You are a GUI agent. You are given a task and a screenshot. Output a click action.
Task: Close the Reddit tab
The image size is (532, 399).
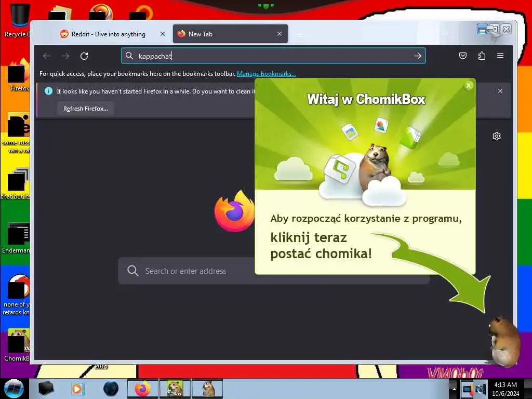[163, 34]
